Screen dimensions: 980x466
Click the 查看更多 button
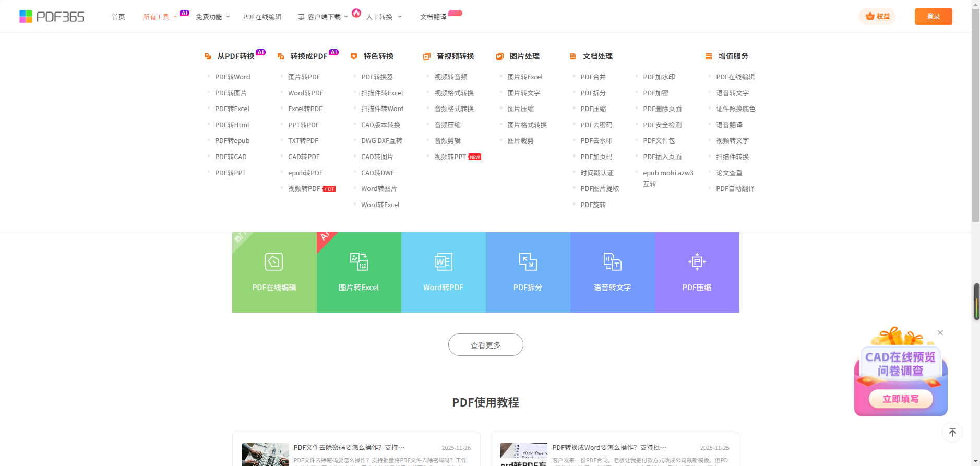pos(485,345)
